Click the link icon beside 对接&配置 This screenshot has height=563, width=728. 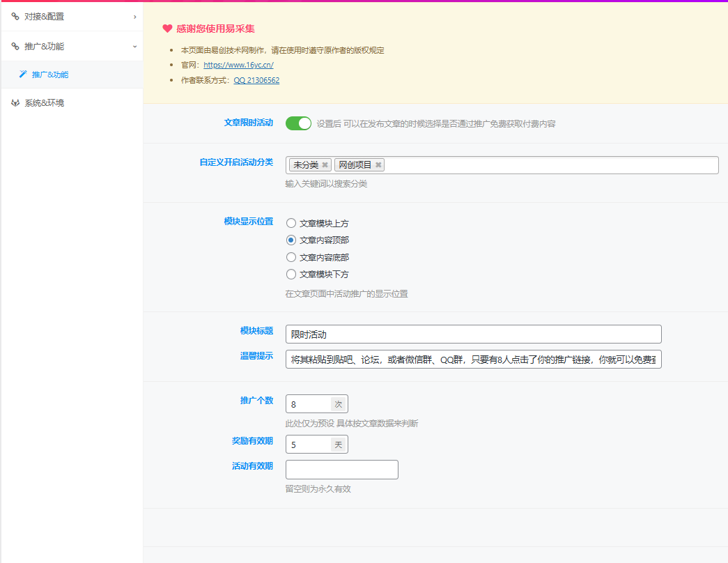click(15, 16)
